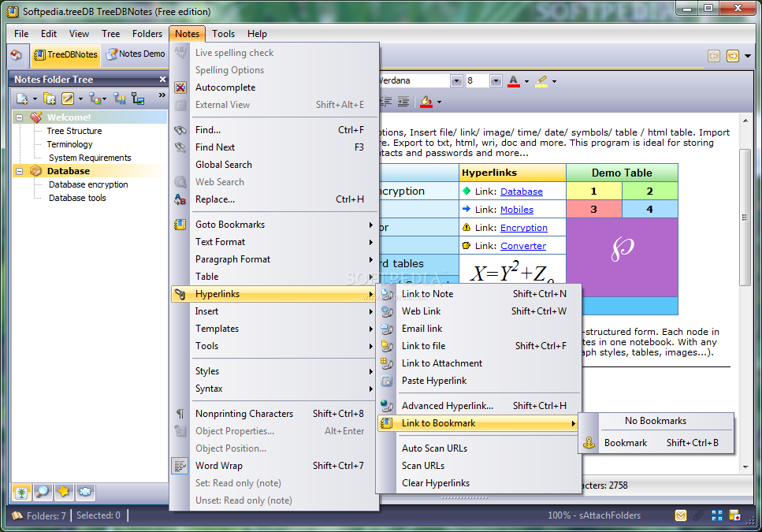Click the editor vertical scrollbar thumb

(x=745, y=218)
